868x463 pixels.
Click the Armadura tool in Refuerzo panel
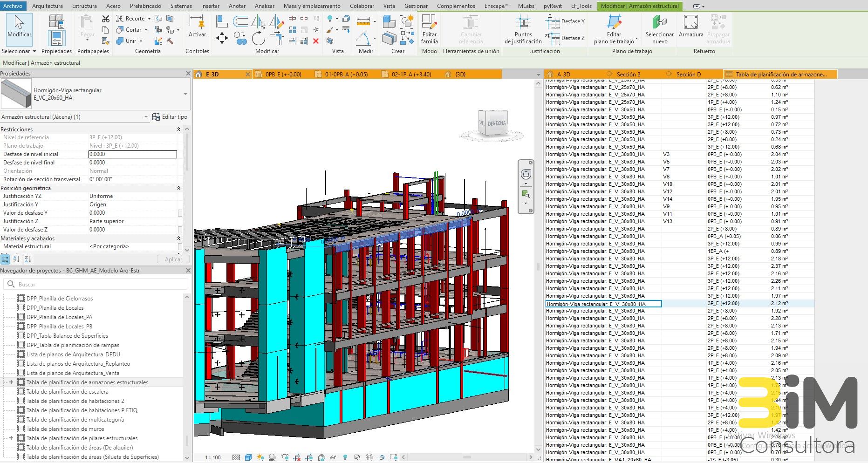[690, 28]
